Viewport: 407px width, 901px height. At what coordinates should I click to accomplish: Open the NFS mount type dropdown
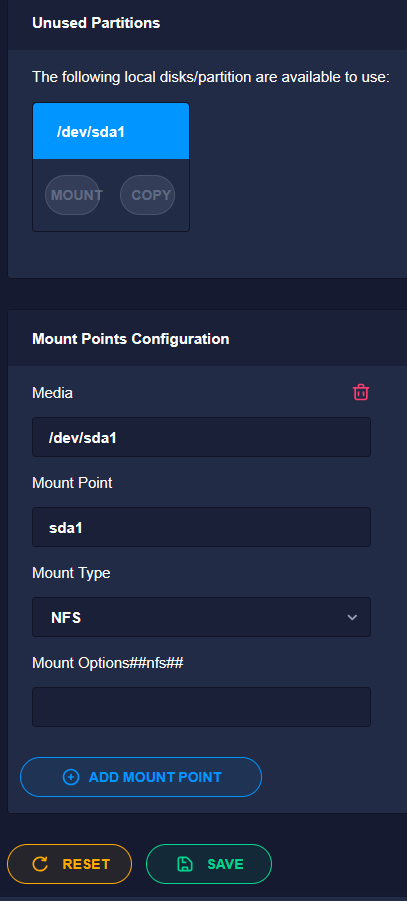[x=201, y=617]
